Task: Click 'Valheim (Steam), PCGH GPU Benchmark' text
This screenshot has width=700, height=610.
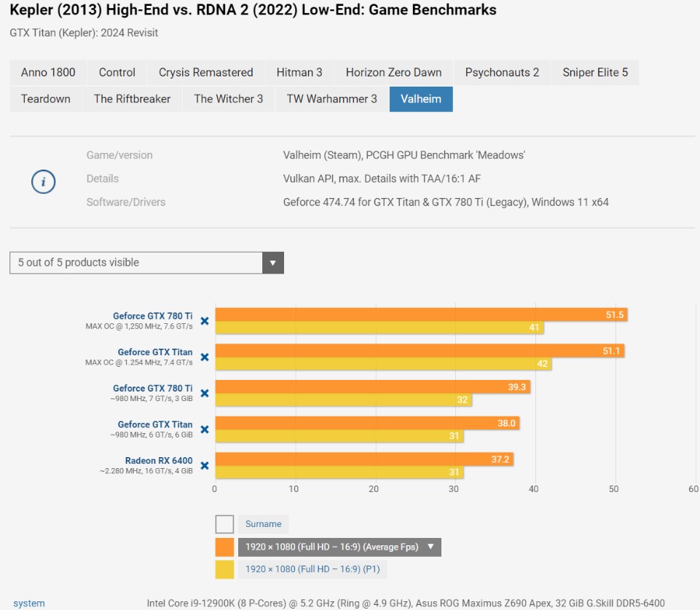Action: click(404, 155)
